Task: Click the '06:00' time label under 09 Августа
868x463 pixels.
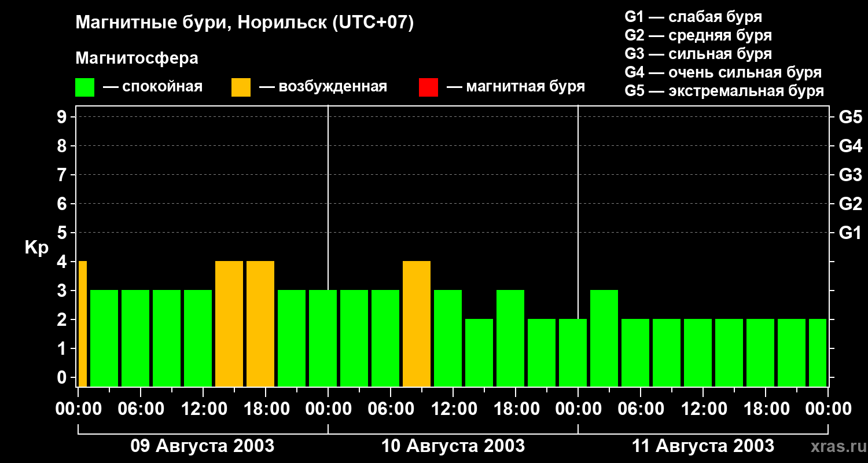Action: click(x=141, y=409)
